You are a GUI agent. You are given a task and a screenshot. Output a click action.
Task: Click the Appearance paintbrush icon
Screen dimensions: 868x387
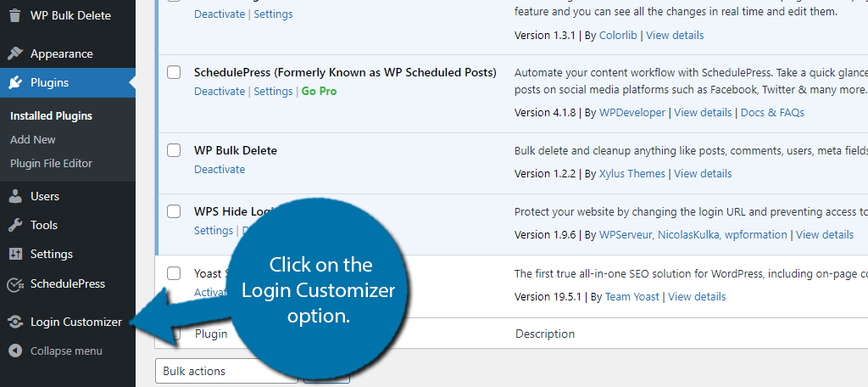[x=15, y=53]
